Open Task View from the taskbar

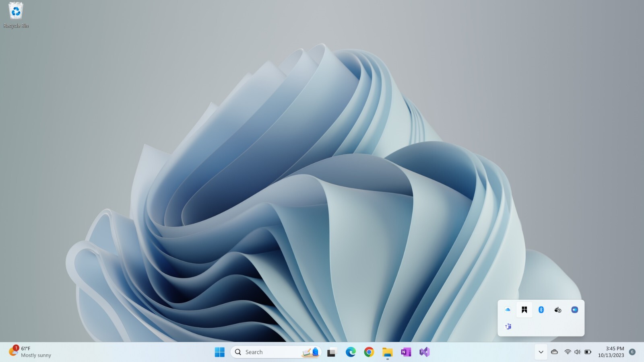tap(331, 352)
